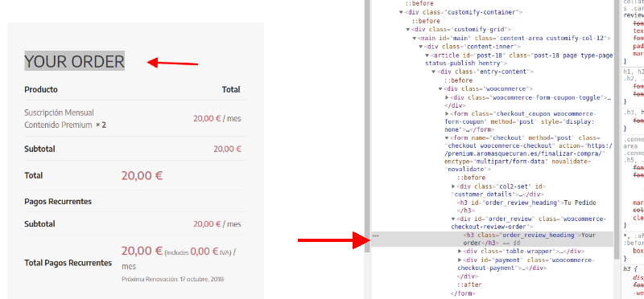Expand the table-wrapper div node
Screen dimensions: 644x299
(460, 252)
